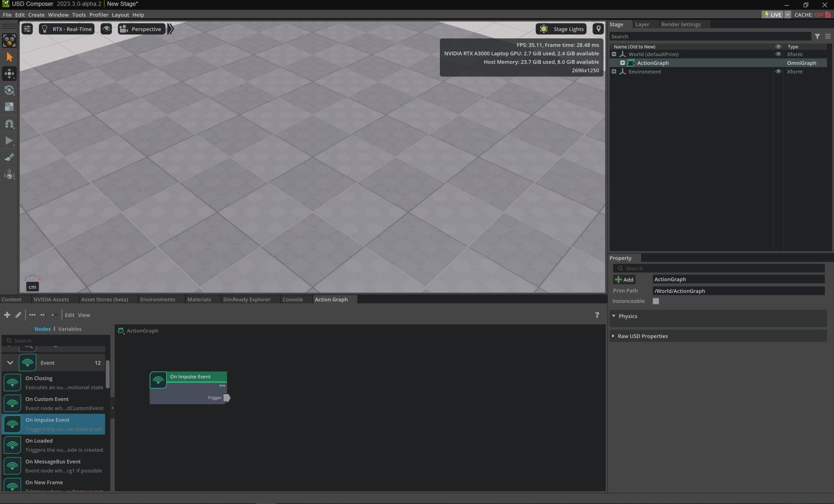Image resolution: width=834 pixels, height=504 pixels.
Task: Select the Rotate tool in left toolbar
Action: (9, 90)
